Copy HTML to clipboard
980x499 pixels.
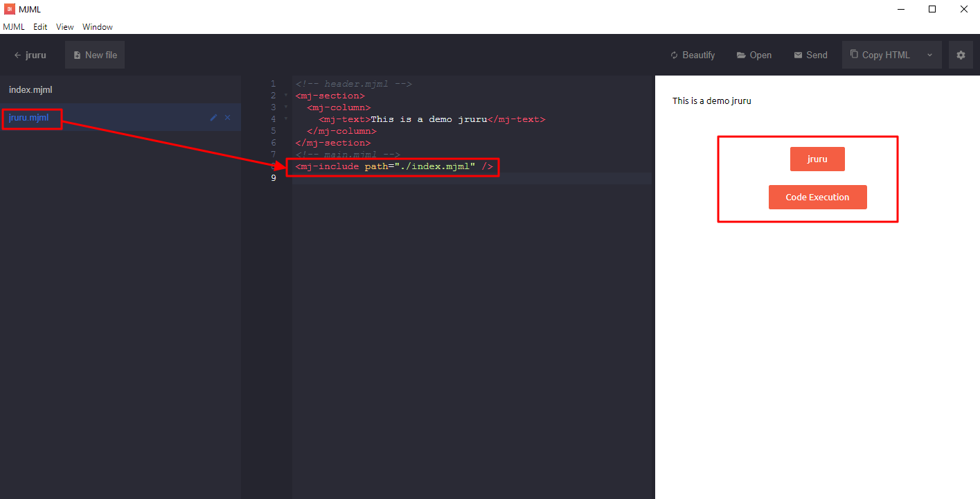pyautogui.click(x=880, y=55)
